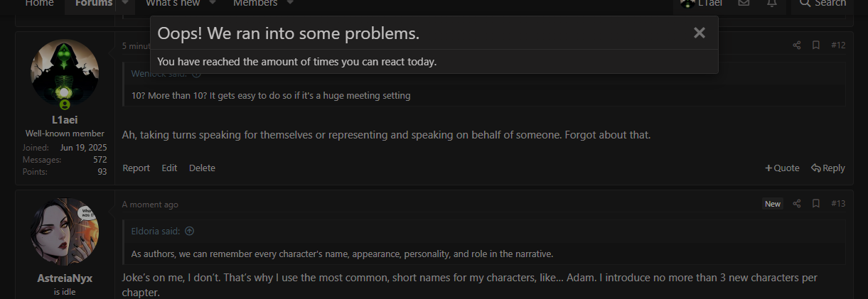Share post #12 via share icon
868x299 pixels.
797,45
